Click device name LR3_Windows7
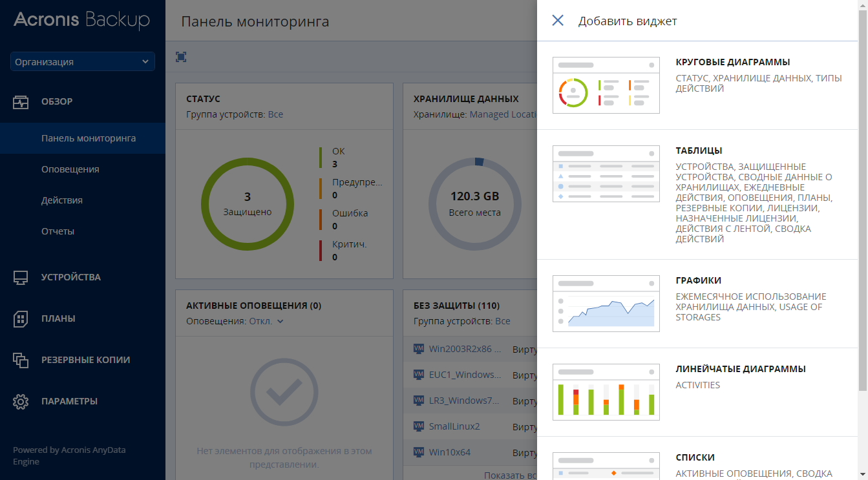Screen dimensions: 868x480 tap(465, 401)
